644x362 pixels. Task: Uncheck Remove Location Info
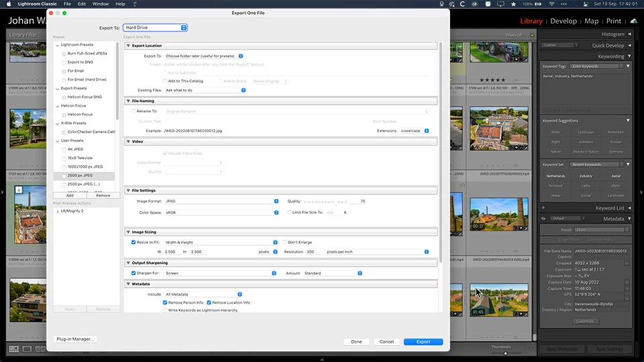click(x=209, y=302)
